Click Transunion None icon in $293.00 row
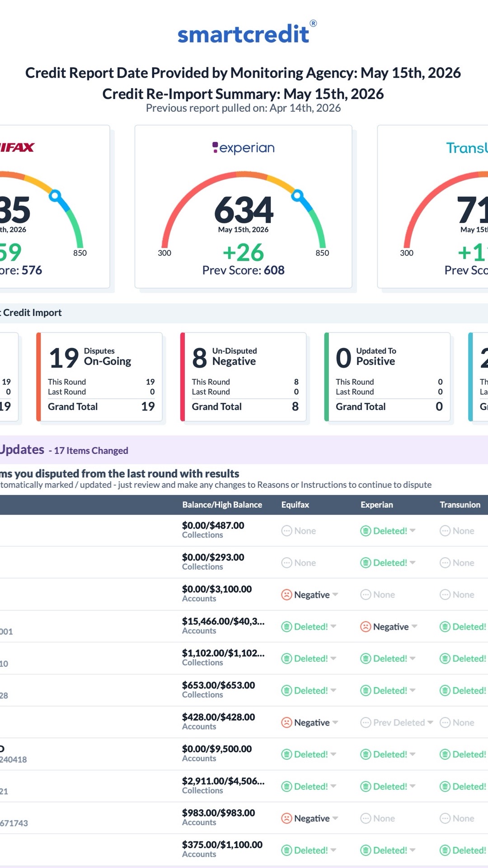The height and width of the screenshot is (868, 488). click(445, 563)
